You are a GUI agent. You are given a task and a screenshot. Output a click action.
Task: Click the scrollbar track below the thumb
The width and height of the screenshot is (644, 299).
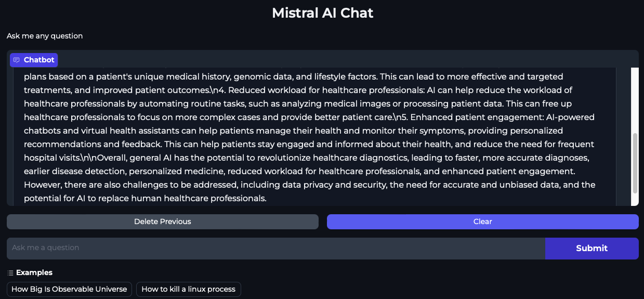(x=635, y=200)
